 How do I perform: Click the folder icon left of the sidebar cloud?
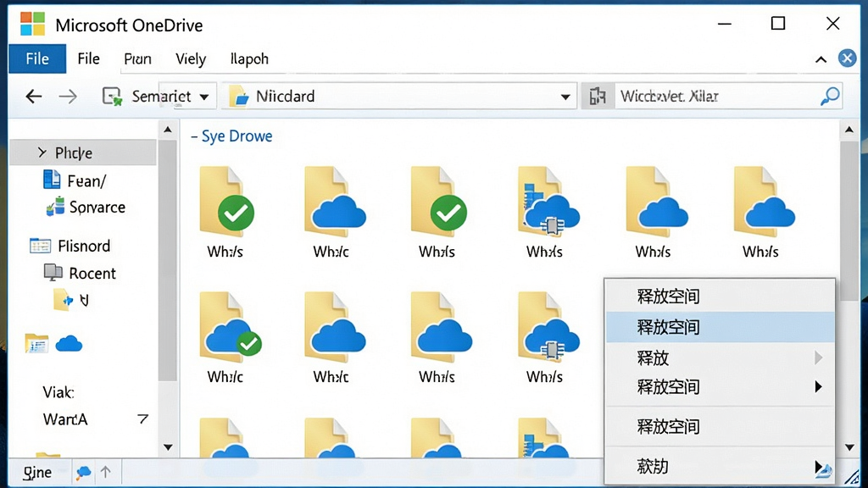click(36, 343)
